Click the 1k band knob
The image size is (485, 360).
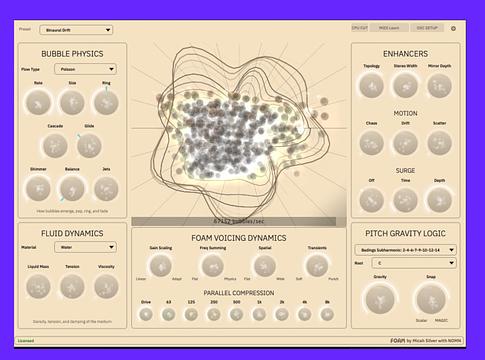tap(259, 314)
